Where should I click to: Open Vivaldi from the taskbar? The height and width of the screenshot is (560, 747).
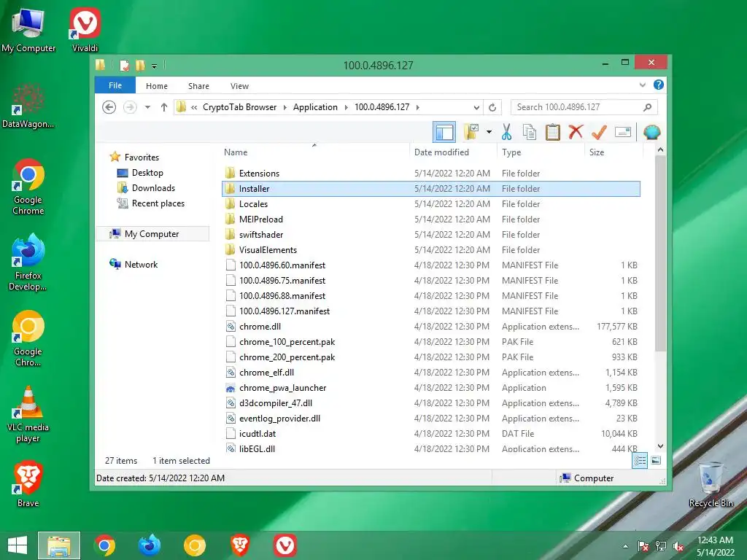[285, 545]
